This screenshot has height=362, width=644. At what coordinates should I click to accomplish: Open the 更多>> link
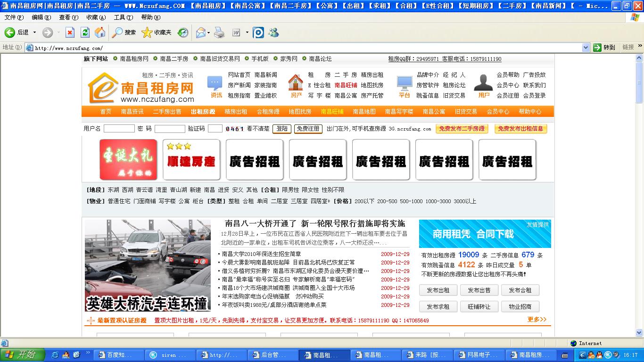(537, 320)
